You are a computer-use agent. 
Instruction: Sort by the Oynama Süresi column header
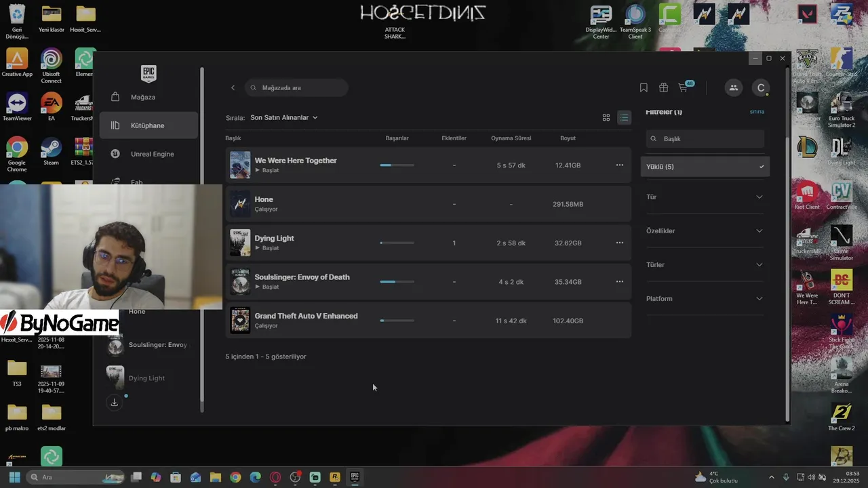(x=511, y=138)
